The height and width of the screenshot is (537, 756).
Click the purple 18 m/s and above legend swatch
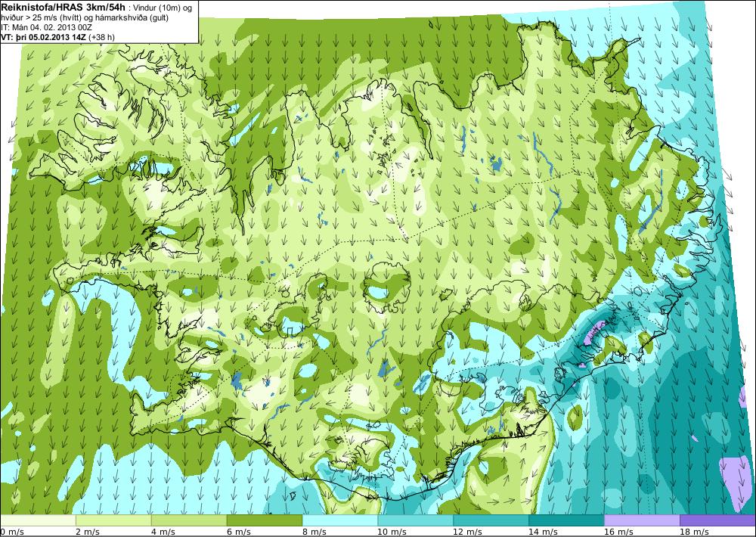(718, 520)
